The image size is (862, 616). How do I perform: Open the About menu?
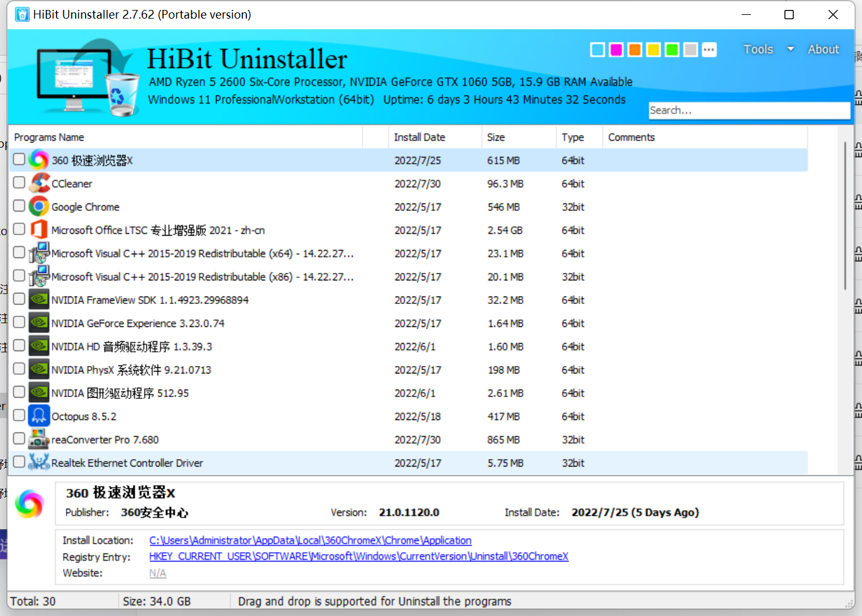[823, 49]
